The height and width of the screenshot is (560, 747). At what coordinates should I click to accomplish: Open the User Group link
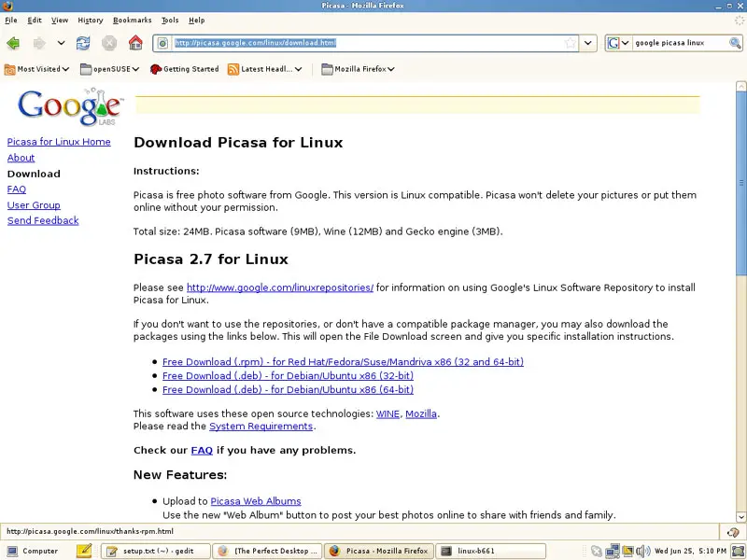coord(34,205)
